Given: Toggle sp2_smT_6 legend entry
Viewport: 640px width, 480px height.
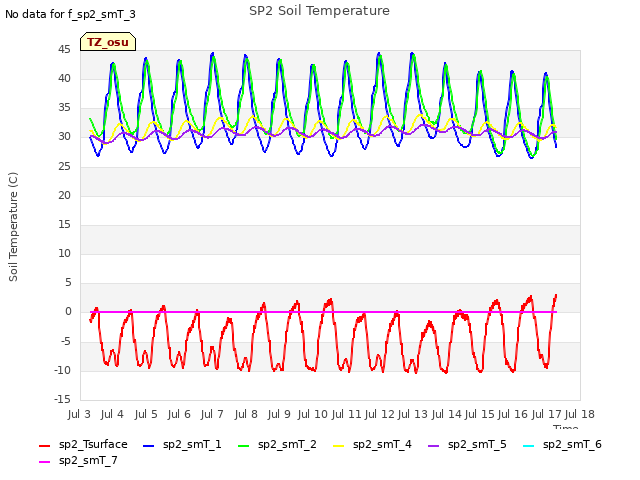Looking at the screenshot, I should coord(562,444).
